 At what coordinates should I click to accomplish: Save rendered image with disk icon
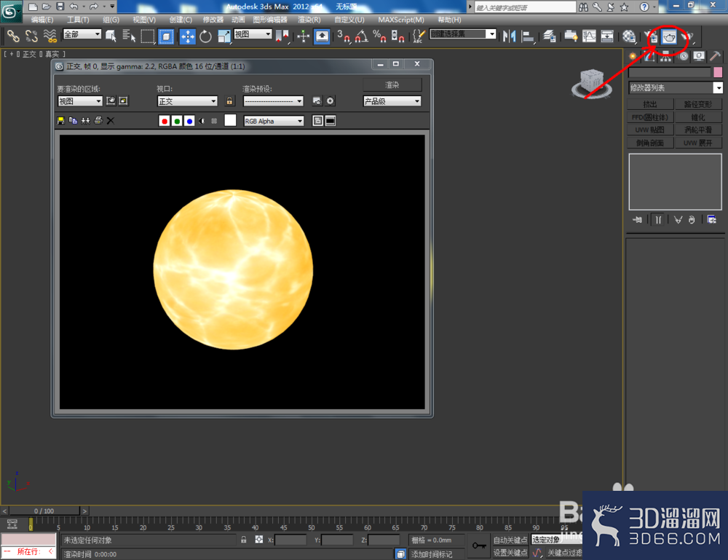click(x=60, y=121)
